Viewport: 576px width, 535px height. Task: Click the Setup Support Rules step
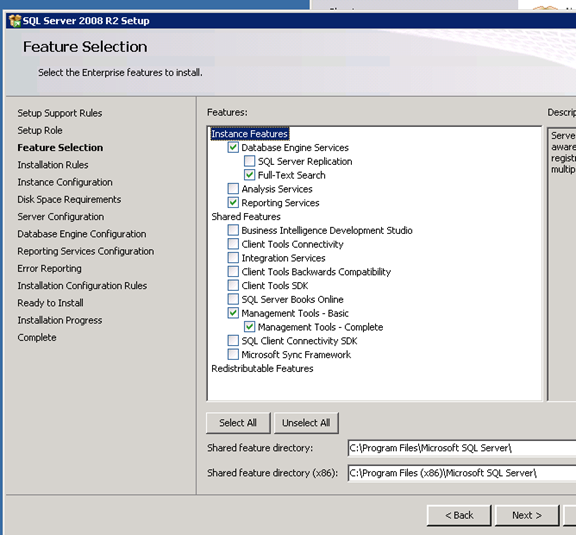pos(60,113)
